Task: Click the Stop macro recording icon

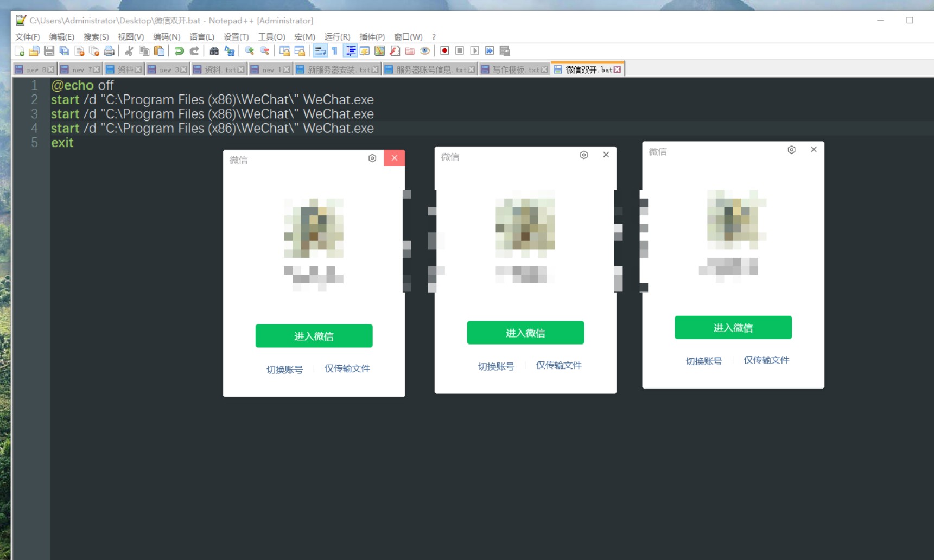Action: pyautogui.click(x=460, y=51)
